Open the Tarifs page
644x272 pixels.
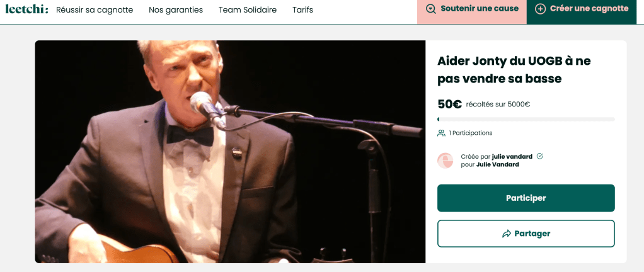click(302, 10)
